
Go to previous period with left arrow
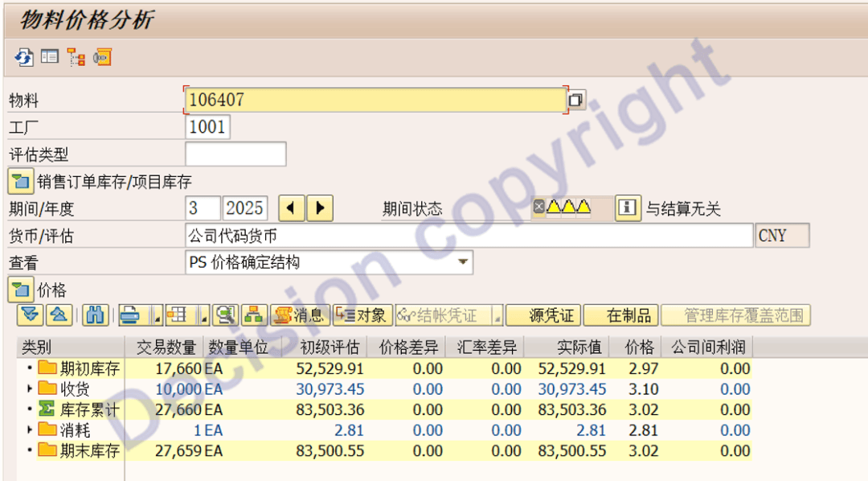coord(291,208)
